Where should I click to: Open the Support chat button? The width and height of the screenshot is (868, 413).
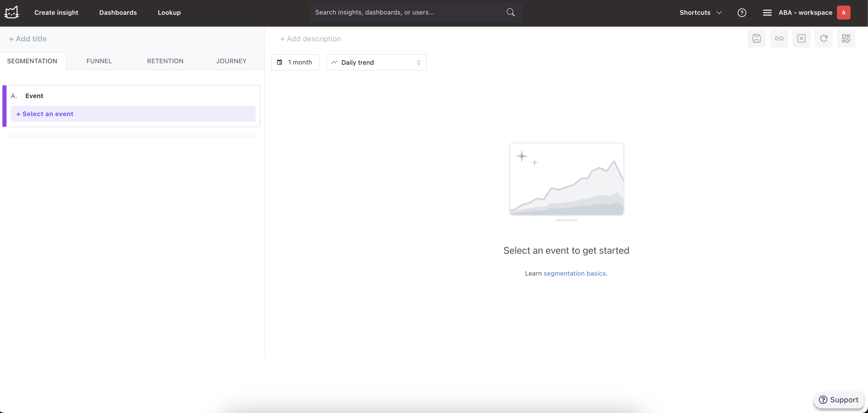pos(838,399)
